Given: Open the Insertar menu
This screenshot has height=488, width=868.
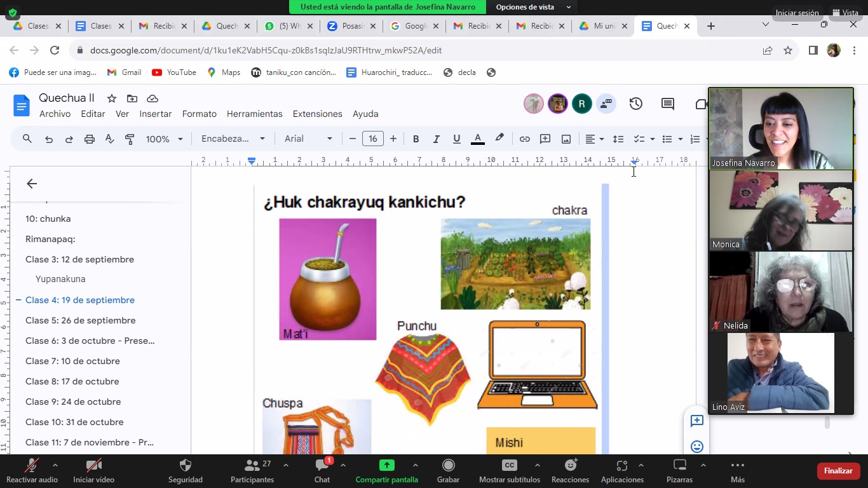Looking at the screenshot, I should tap(155, 114).
